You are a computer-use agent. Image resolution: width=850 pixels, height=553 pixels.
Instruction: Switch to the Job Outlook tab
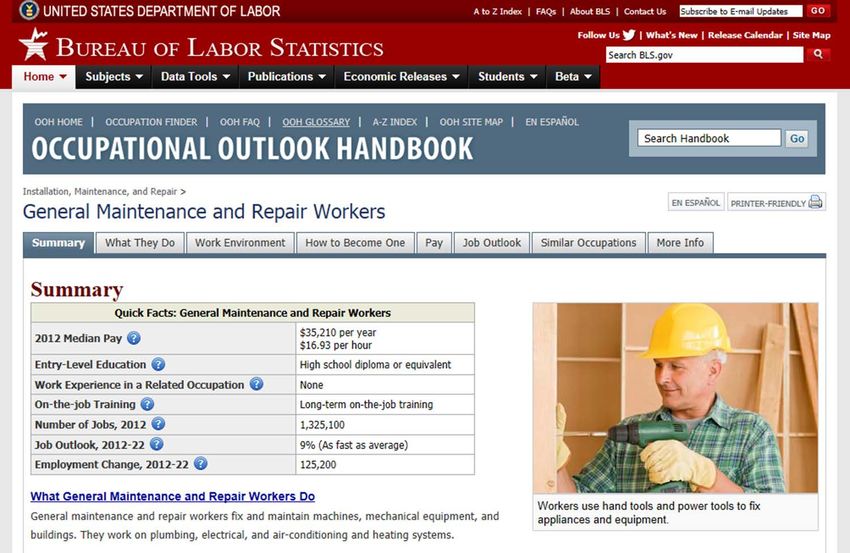point(492,243)
